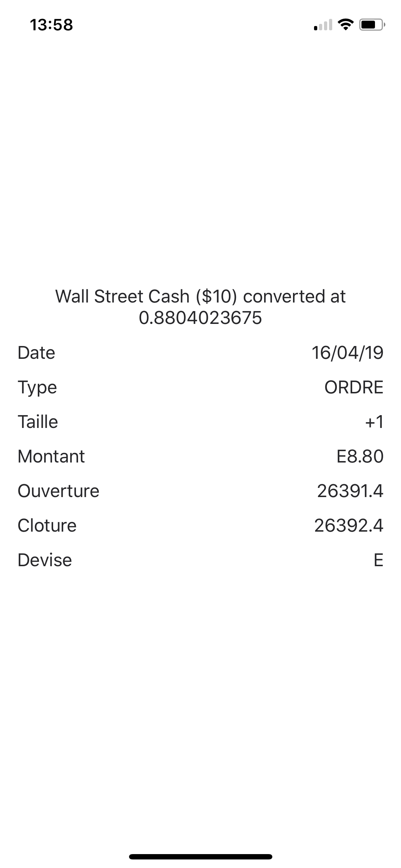Tap the 26391.4 opening price

(x=350, y=491)
